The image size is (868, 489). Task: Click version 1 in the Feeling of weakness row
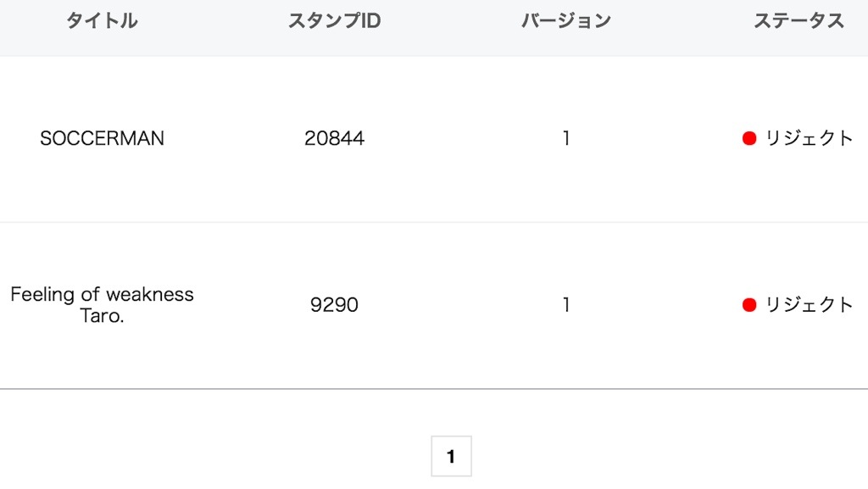tap(565, 305)
